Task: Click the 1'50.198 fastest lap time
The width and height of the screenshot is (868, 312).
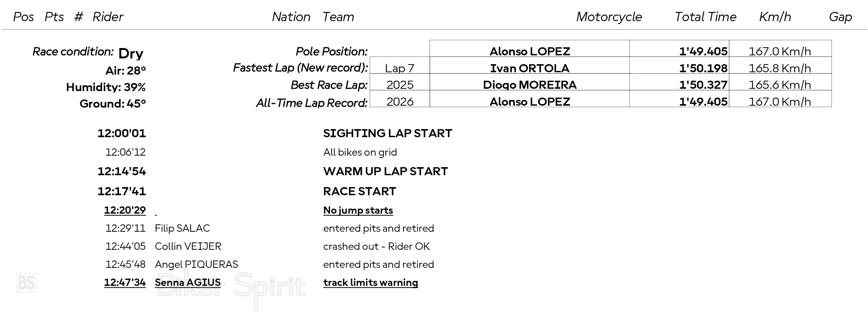Action: (703, 68)
